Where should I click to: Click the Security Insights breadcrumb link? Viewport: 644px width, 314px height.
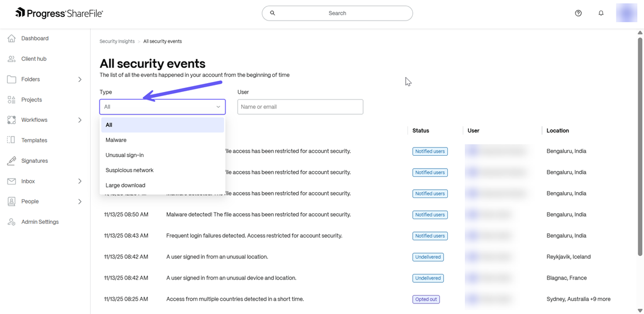(x=117, y=42)
